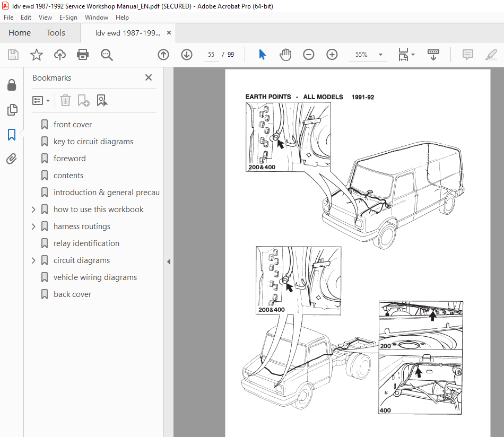Image resolution: width=504 pixels, height=437 pixels.
Task: Open the File menu
Action: (x=8, y=18)
